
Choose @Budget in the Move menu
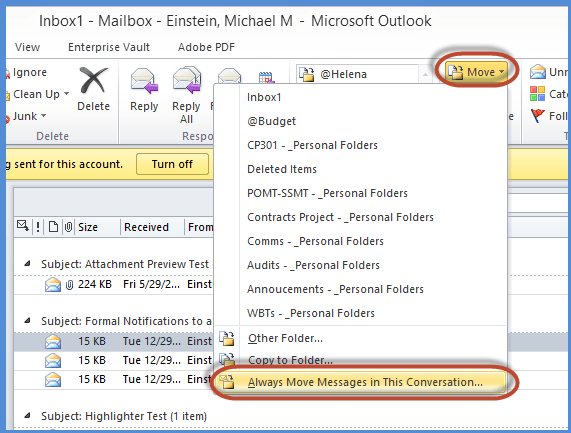[361, 121]
